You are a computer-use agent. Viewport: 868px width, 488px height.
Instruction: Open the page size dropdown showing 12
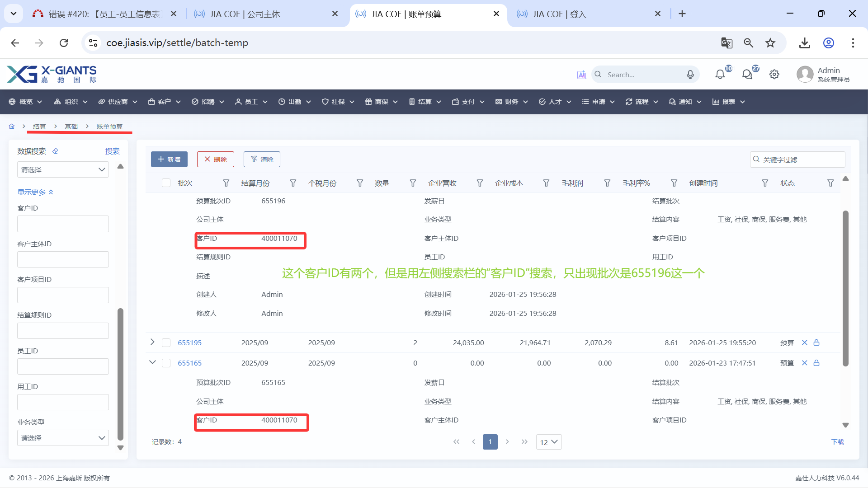[548, 442]
